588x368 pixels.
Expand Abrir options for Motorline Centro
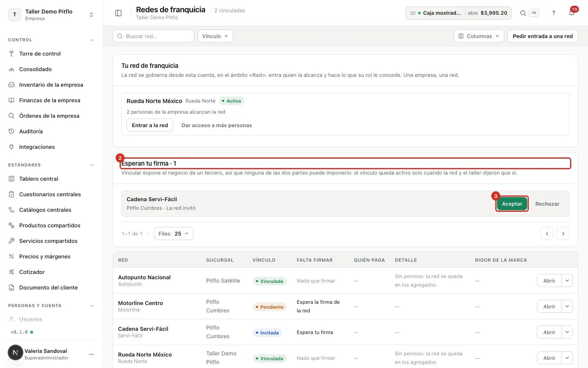point(567,306)
